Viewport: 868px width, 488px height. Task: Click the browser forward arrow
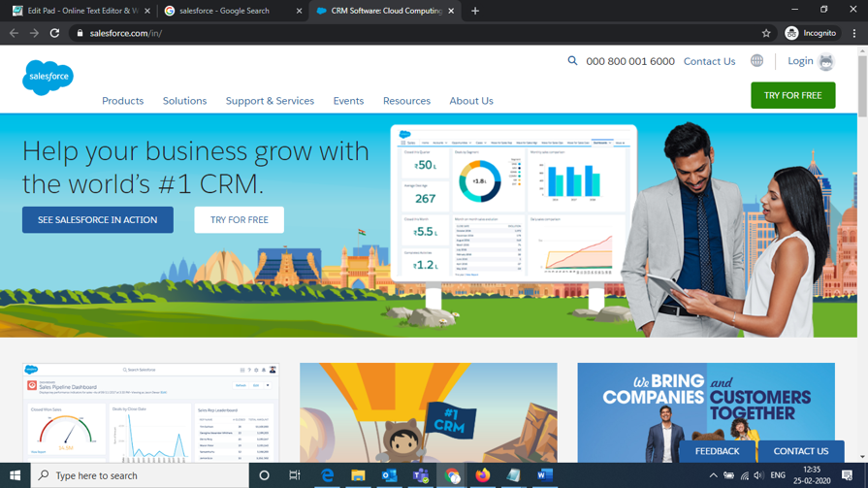click(34, 33)
